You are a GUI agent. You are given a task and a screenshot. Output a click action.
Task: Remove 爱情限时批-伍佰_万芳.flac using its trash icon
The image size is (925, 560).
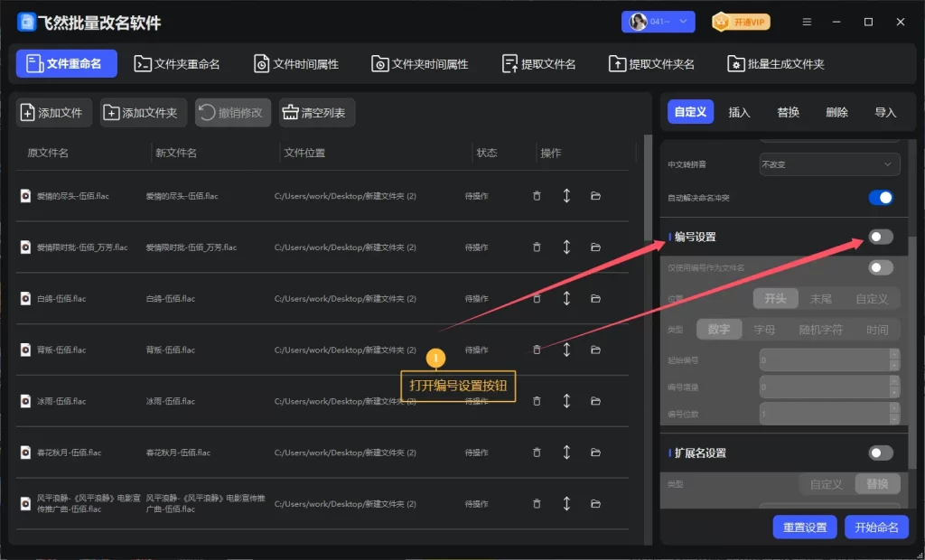coord(537,247)
